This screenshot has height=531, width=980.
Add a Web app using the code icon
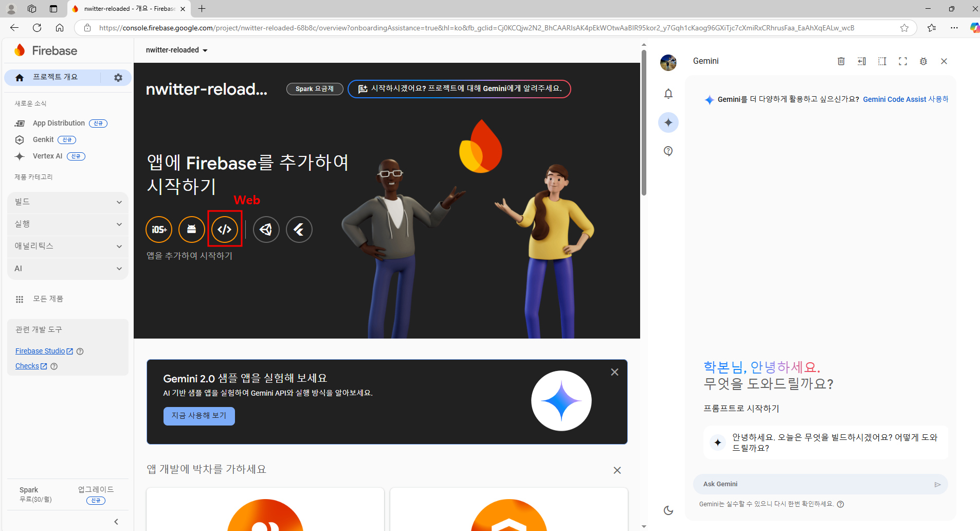click(x=225, y=229)
